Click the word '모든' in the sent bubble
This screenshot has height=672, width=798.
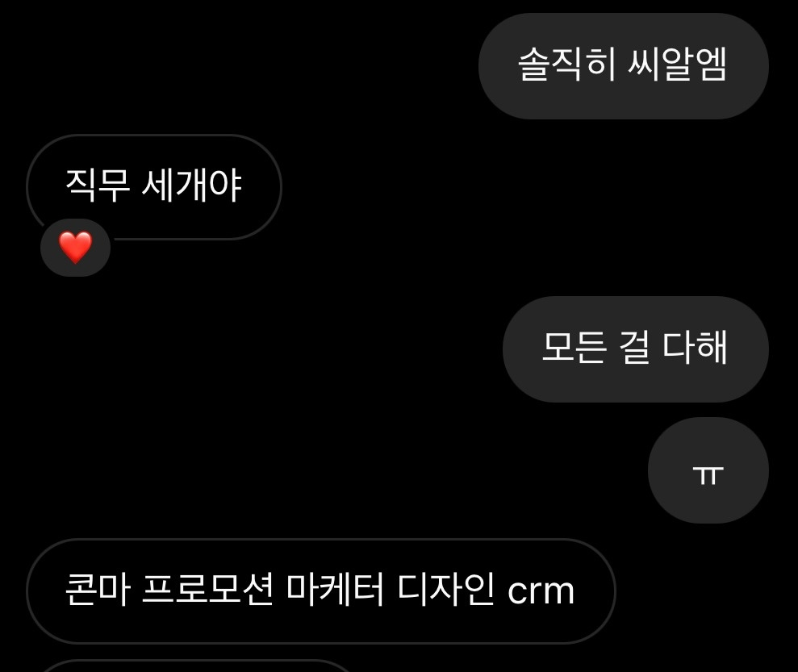coord(574,347)
